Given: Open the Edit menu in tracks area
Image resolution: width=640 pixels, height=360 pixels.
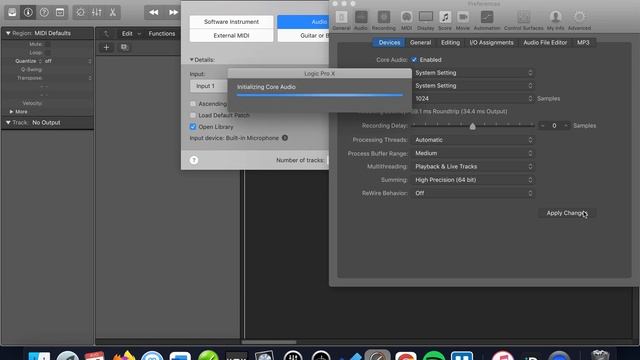Looking at the screenshot, I should click(131, 33).
